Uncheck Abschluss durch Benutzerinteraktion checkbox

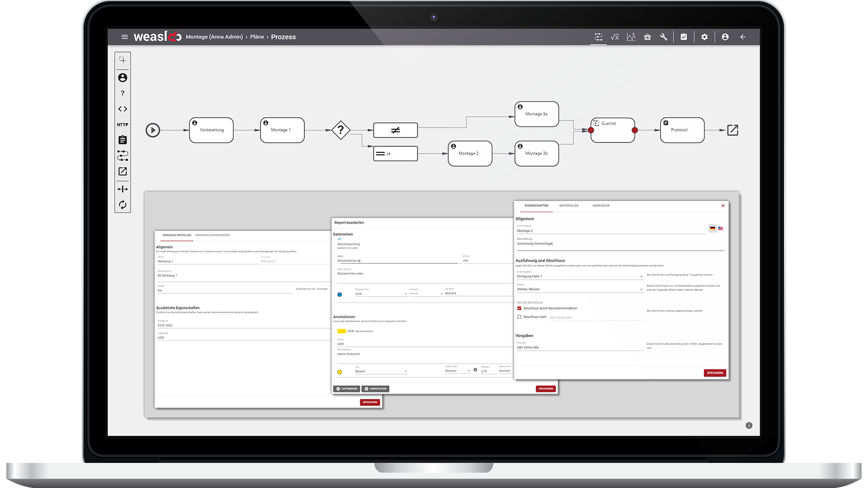pos(519,308)
